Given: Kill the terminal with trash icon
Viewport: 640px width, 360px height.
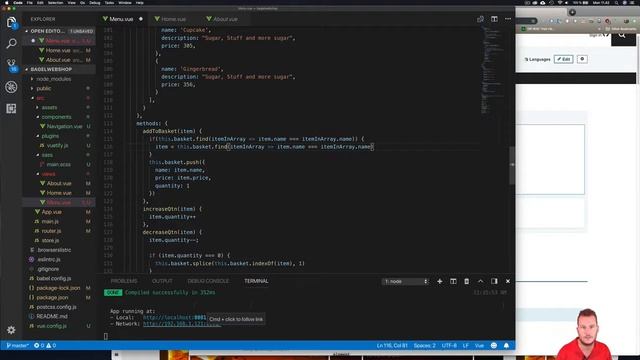Looking at the screenshot, I should pyautogui.click(x=467, y=281).
